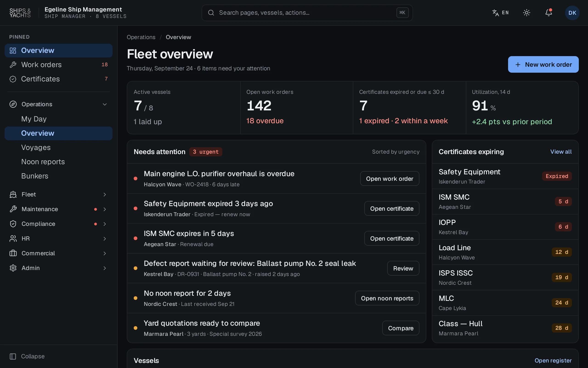The image size is (588, 368).
Task: Open certificate for ISM SMC expiry
Action: click(392, 239)
